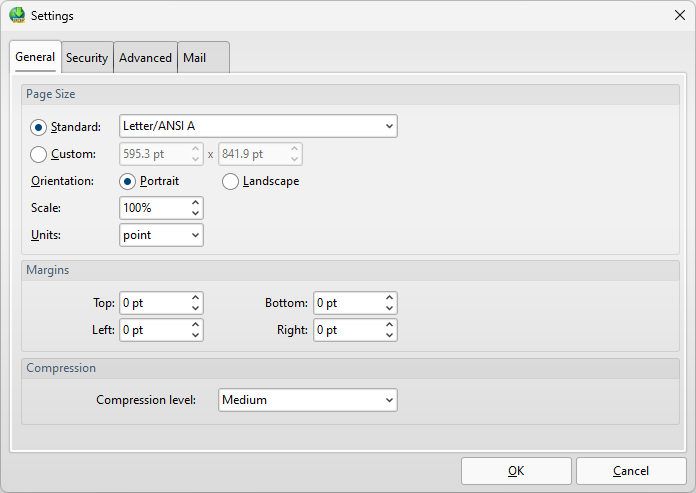Decrease the Scale value with down arrow
Viewport: 696px width, 493px height.
click(195, 213)
